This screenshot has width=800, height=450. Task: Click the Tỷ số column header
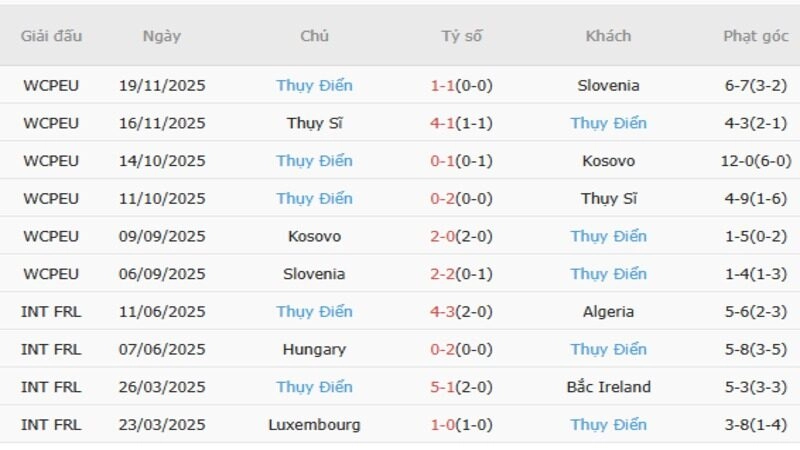click(461, 36)
